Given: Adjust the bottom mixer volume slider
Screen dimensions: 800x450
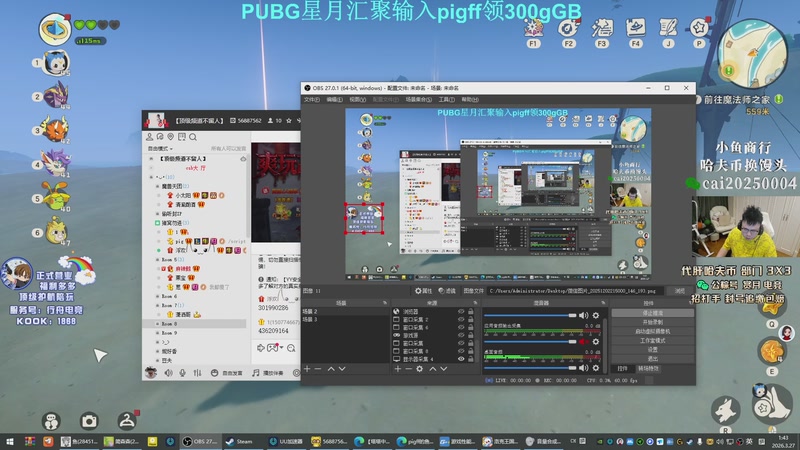Looking at the screenshot, I should click(530, 367).
